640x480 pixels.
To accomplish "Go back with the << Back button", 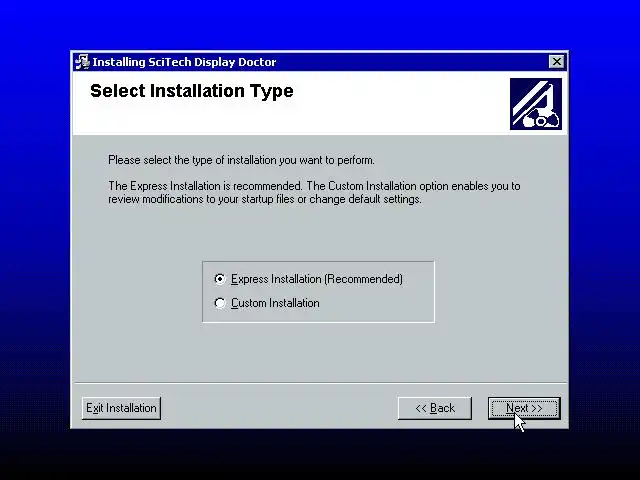I will [x=435, y=408].
